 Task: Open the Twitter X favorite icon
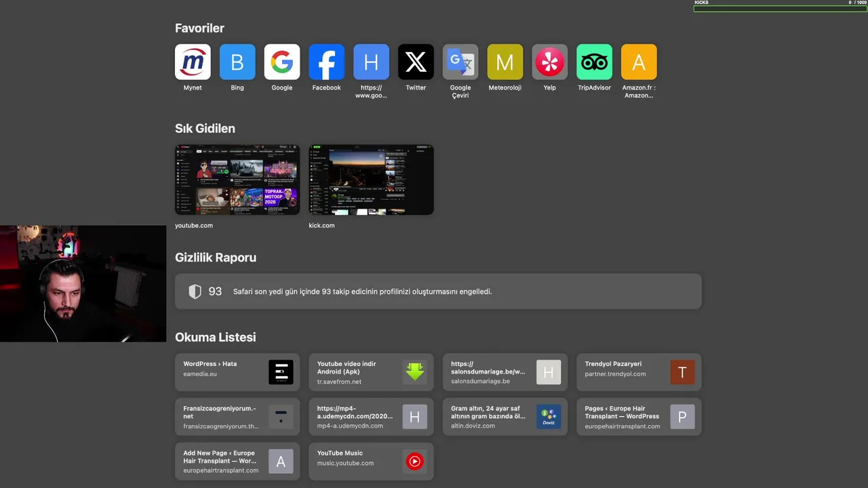coord(416,62)
